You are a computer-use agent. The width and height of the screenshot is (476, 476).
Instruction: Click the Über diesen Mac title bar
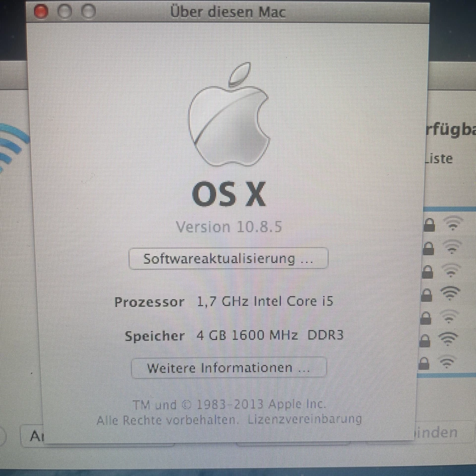point(229,11)
